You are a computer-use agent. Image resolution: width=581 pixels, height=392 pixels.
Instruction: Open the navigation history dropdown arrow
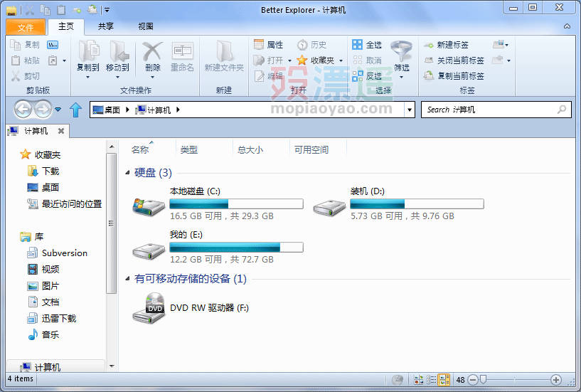coord(58,110)
